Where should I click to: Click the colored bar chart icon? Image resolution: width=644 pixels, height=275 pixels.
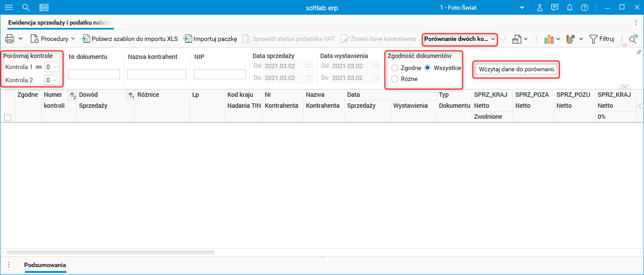click(549, 39)
